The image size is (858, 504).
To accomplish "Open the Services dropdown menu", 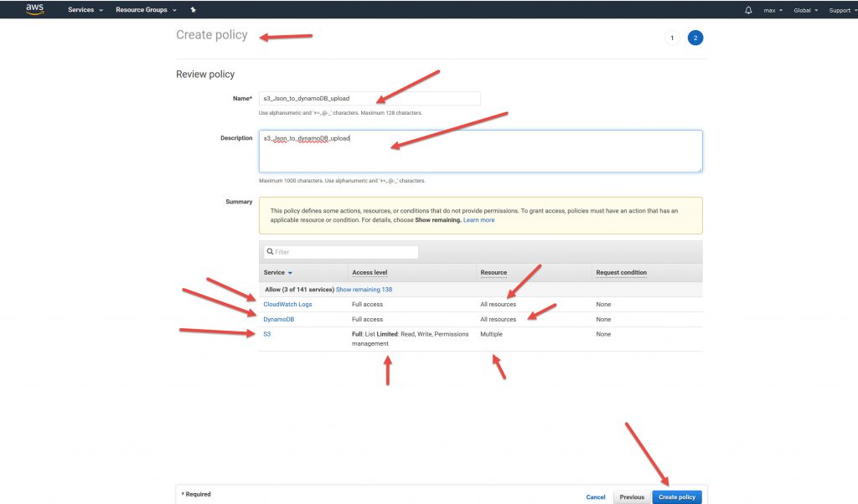I will pyautogui.click(x=85, y=10).
